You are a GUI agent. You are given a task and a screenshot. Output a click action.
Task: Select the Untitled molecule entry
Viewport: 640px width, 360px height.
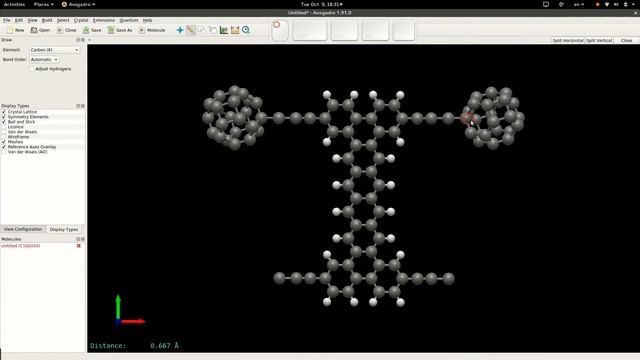click(x=20, y=246)
